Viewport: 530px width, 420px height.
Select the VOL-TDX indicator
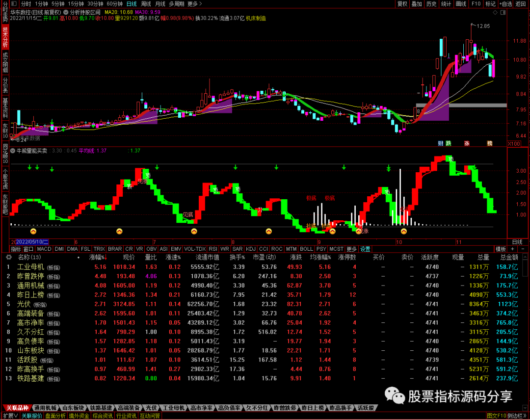[x=195, y=249]
